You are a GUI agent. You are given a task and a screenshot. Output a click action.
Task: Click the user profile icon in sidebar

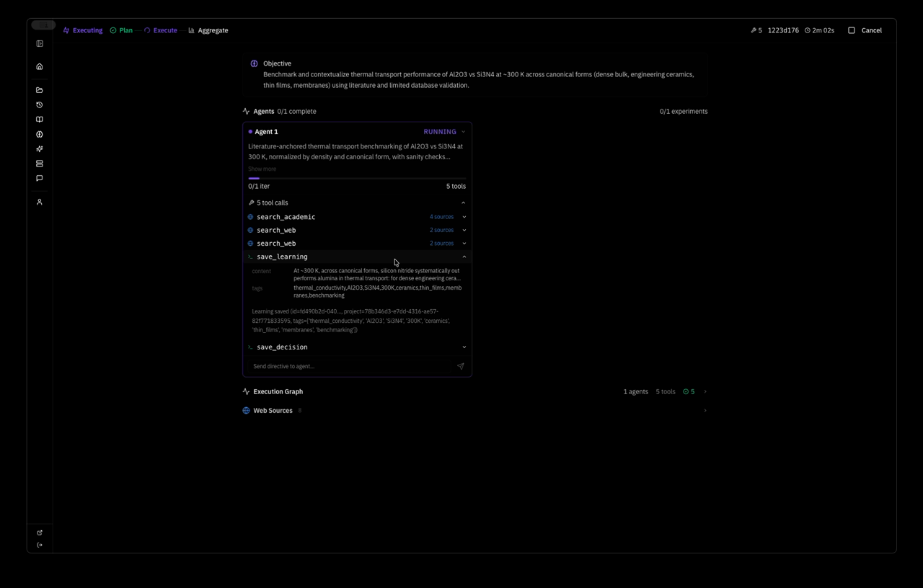pos(40,202)
